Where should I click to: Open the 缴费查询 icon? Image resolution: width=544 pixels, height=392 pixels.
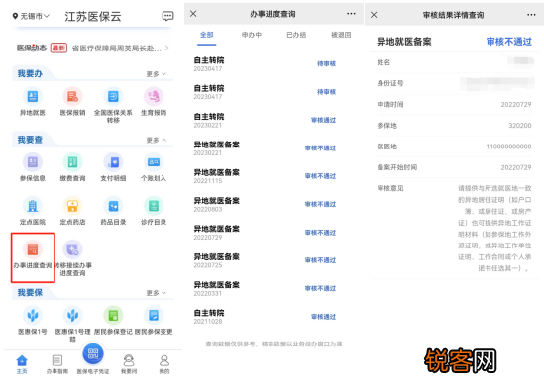[x=72, y=162]
